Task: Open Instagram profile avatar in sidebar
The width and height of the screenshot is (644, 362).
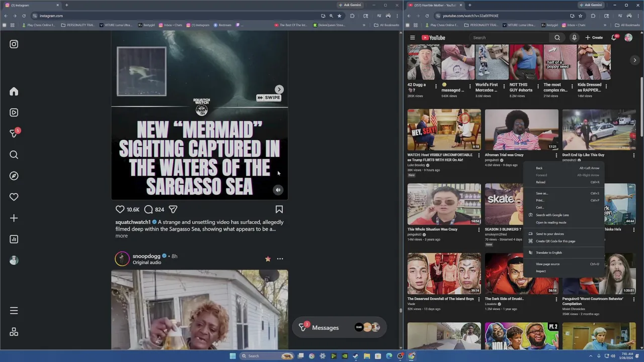Action: point(14,260)
